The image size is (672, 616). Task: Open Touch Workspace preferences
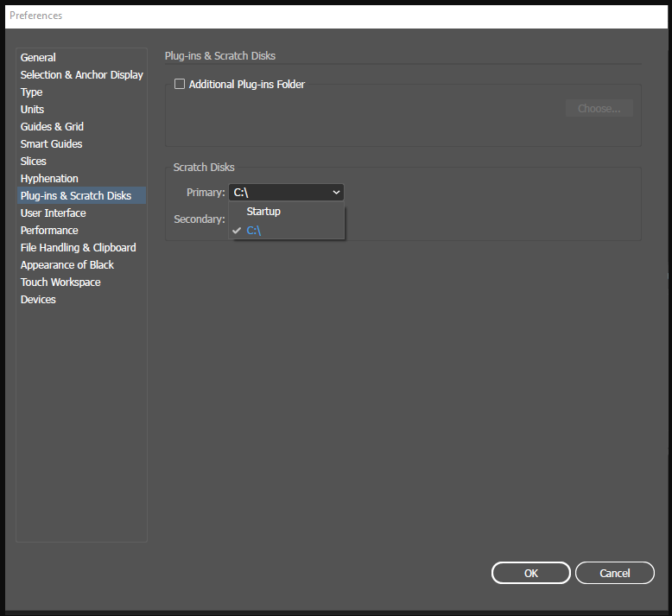tap(81, 282)
